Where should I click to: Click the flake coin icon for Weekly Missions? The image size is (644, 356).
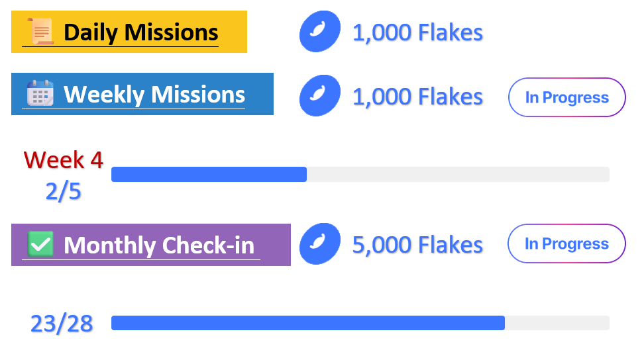319,95
